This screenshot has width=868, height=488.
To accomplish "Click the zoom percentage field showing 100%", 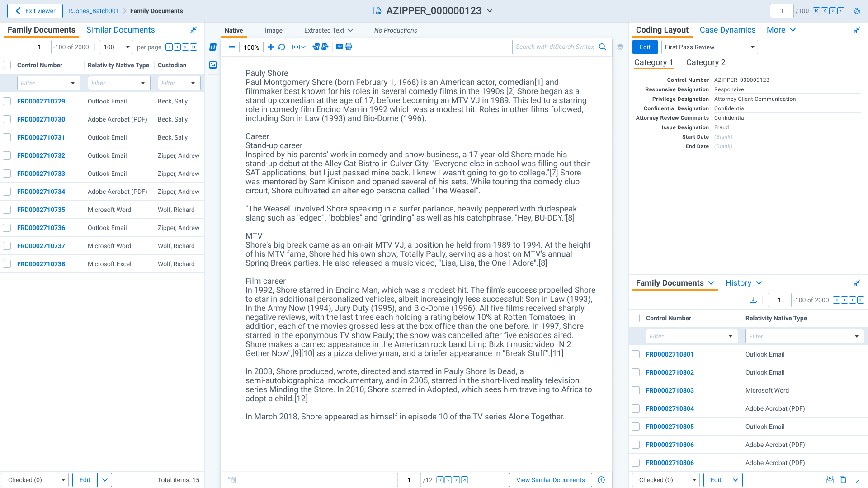I will pyautogui.click(x=251, y=47).
